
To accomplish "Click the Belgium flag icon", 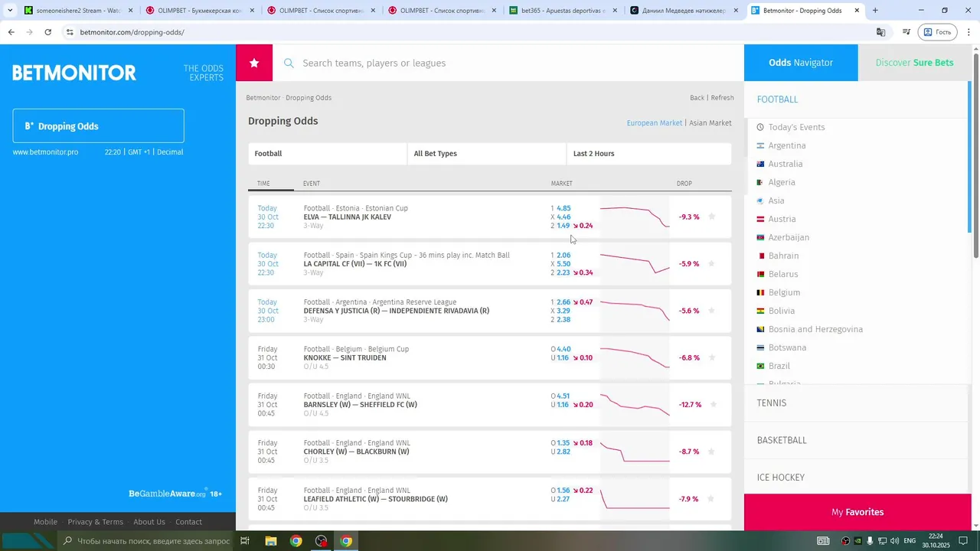I will coord(760,292).
